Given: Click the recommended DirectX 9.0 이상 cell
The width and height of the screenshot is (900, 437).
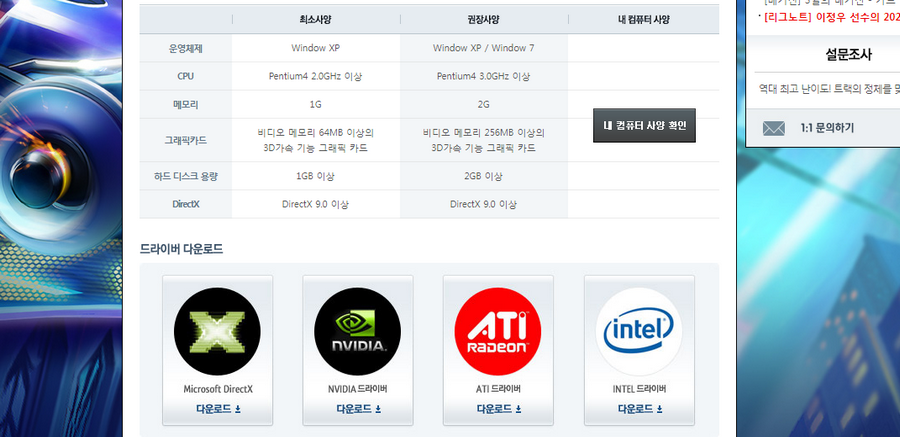Looking at the screenshot, I should 483,204.
